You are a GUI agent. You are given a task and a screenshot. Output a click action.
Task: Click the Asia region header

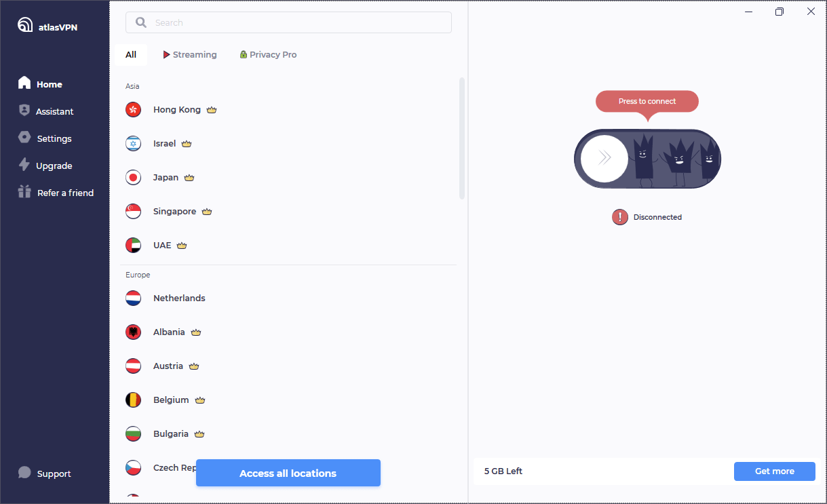[x=132, y=86]
